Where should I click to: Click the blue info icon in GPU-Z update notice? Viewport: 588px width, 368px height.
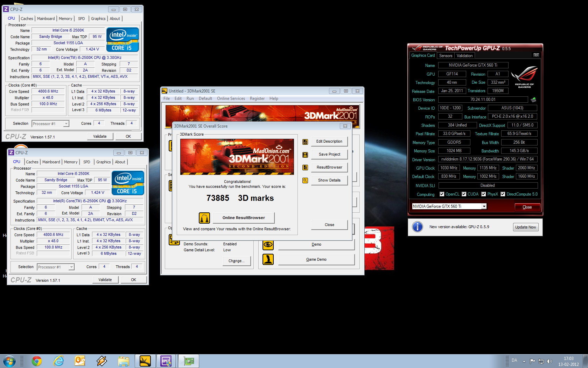point(418,227)
